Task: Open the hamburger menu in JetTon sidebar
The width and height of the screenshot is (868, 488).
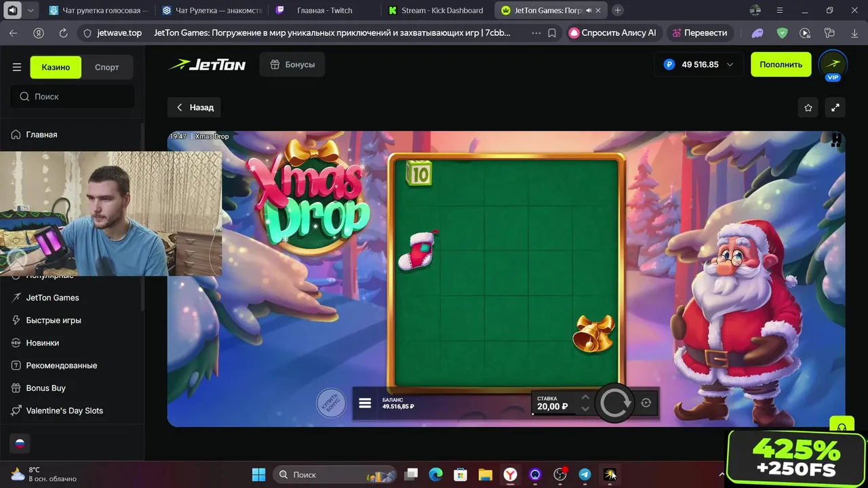Action: (x=17, y=67)
